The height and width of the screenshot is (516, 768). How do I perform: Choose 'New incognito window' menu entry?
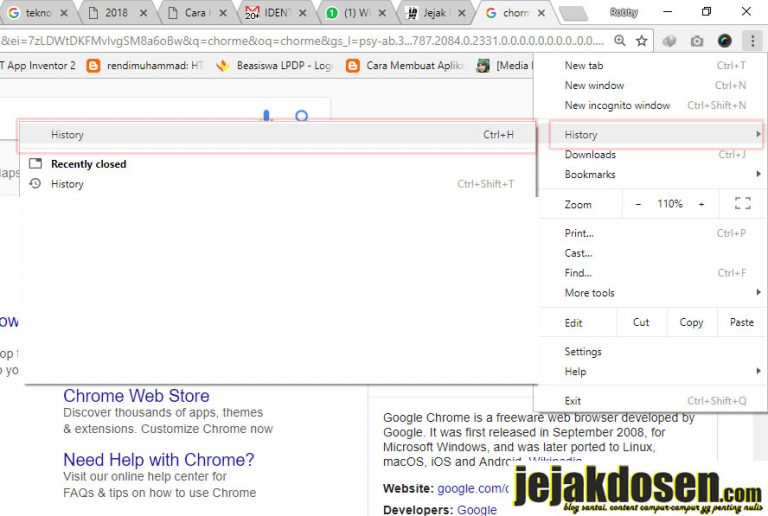650,105
